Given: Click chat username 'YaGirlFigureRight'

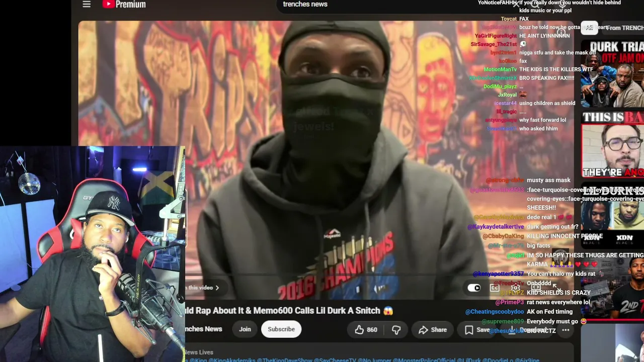Looking at the screenshot, I should pos(496,36).
